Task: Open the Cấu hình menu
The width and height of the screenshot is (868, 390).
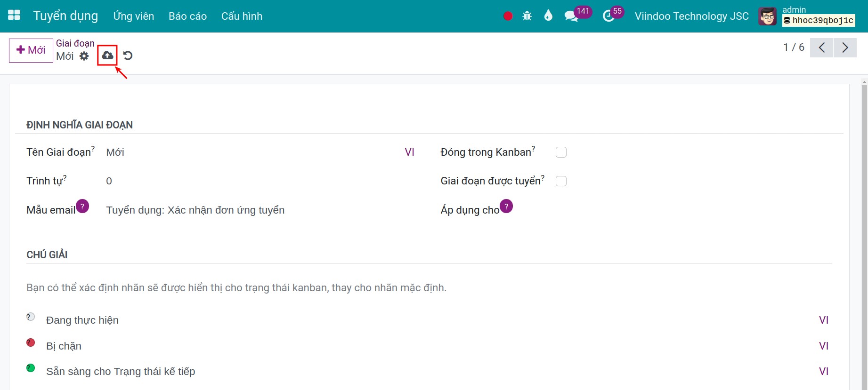Action: click(242, 16)
